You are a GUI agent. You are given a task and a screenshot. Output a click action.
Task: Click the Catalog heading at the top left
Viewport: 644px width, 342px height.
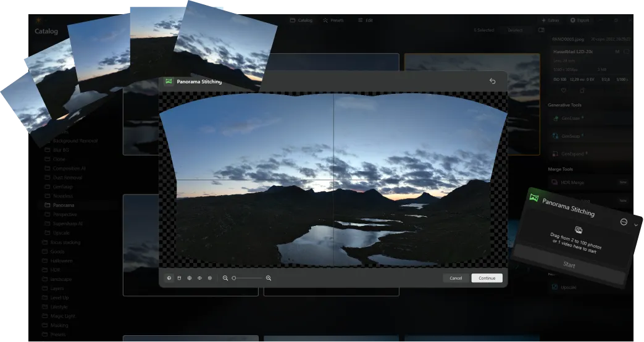(46, 31)
